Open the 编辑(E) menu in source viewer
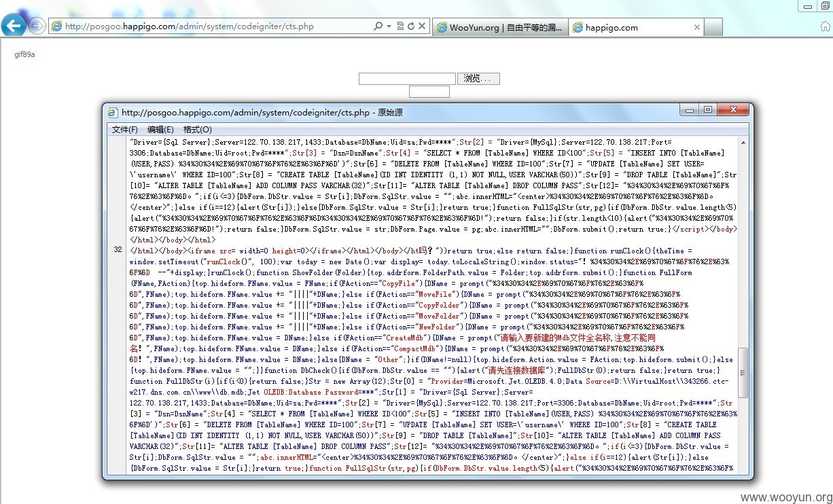833x504 pixels. click(160, 130)
